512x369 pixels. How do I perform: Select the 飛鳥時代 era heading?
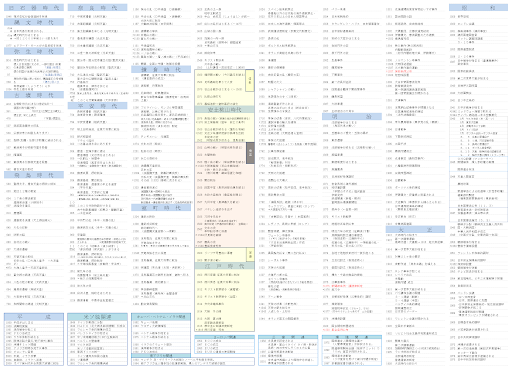pyautogui.click(x=34, y=175)
